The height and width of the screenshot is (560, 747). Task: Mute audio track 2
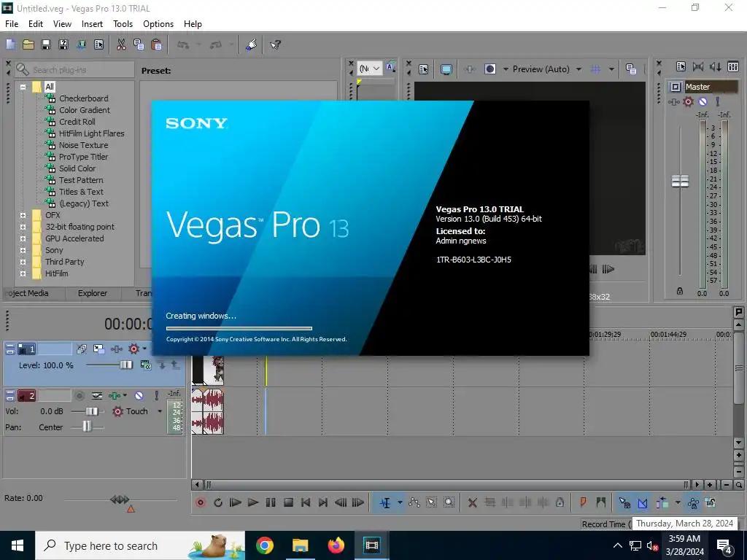139,395
